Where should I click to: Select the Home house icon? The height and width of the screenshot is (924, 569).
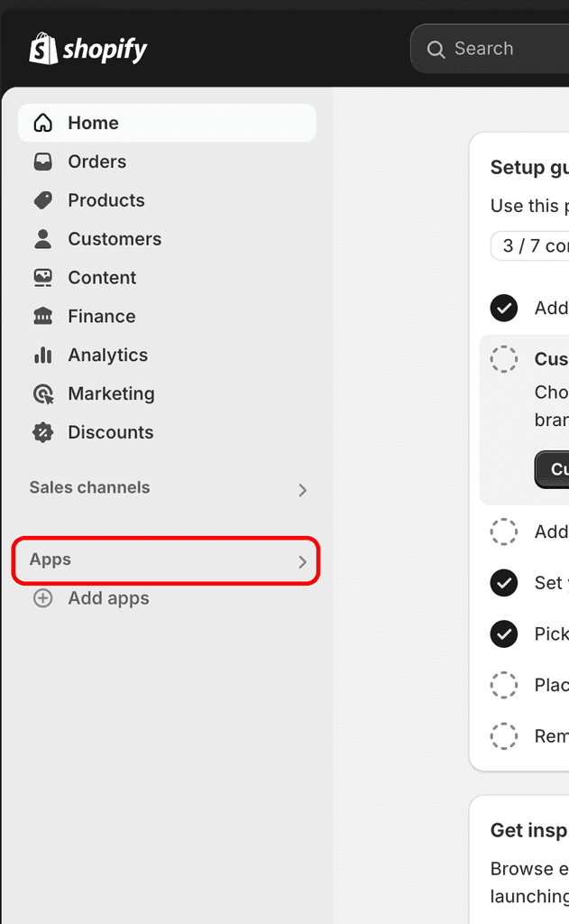(x=42, y=122)
